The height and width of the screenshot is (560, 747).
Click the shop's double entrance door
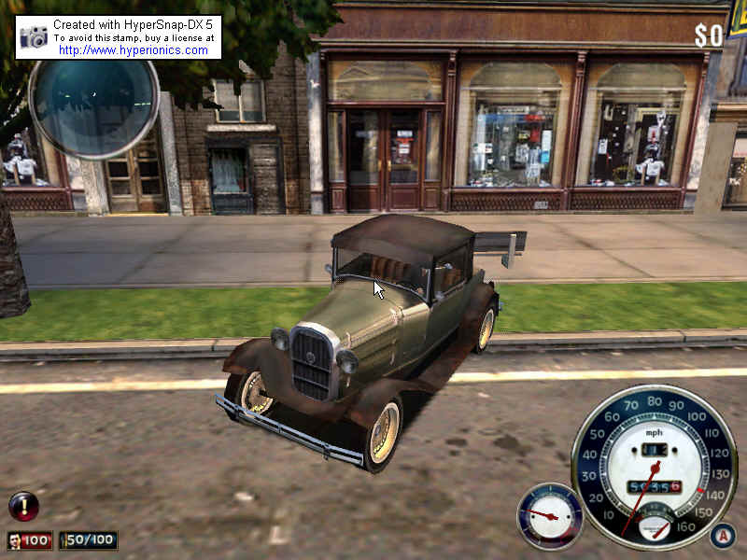coord(385,160)
